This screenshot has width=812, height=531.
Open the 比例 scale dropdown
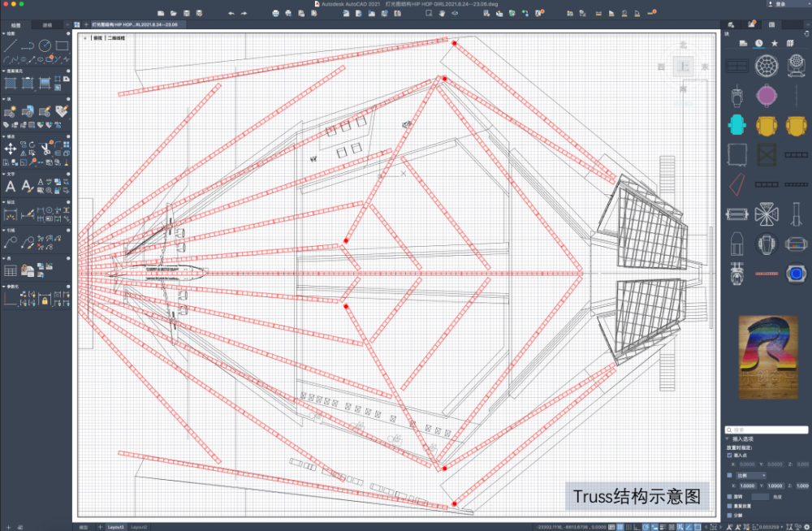[751, 475]
